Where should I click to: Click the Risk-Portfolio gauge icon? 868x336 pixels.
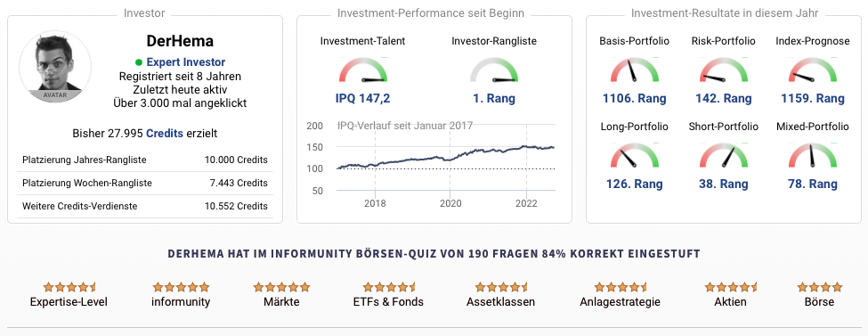tap(724, 70)
